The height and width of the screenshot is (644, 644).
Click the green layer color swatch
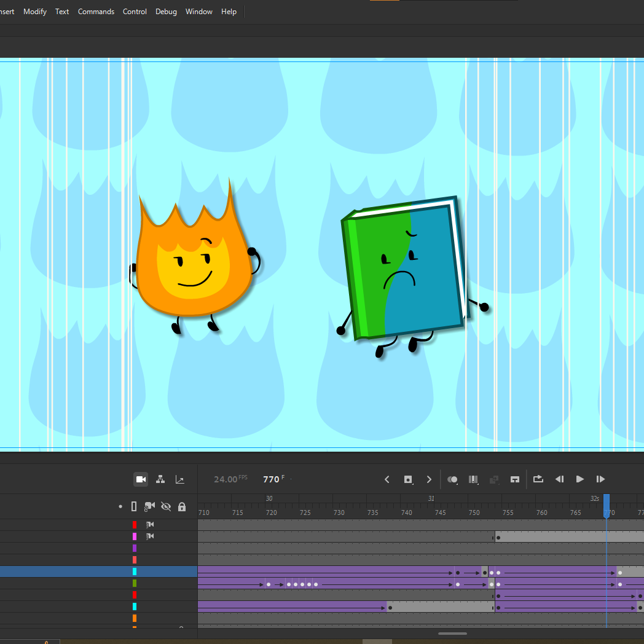coord(135,583)
